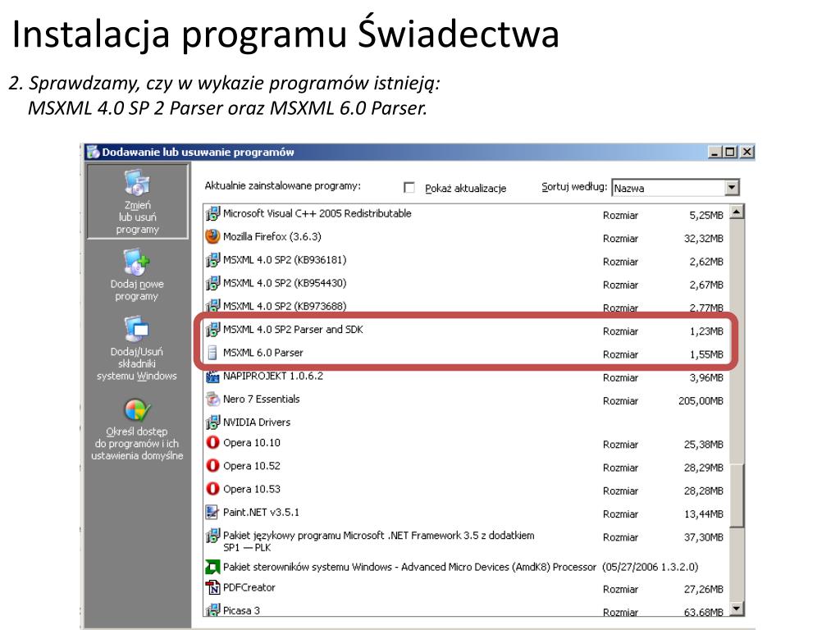Select NVIDIA Drivers entry name
This screenshot has width=840, height=630.
point(257,422)
